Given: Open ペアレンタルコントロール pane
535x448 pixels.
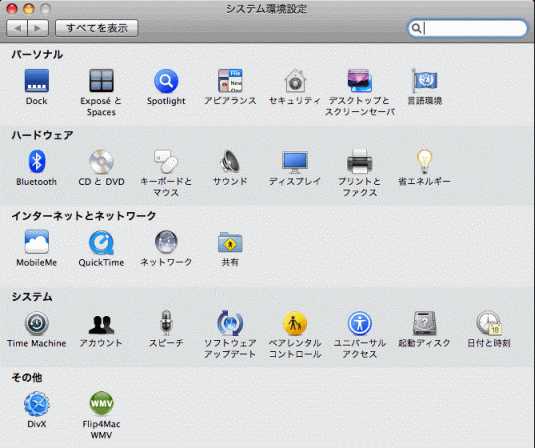Looking at the screenshot, I should pos(295,323).
